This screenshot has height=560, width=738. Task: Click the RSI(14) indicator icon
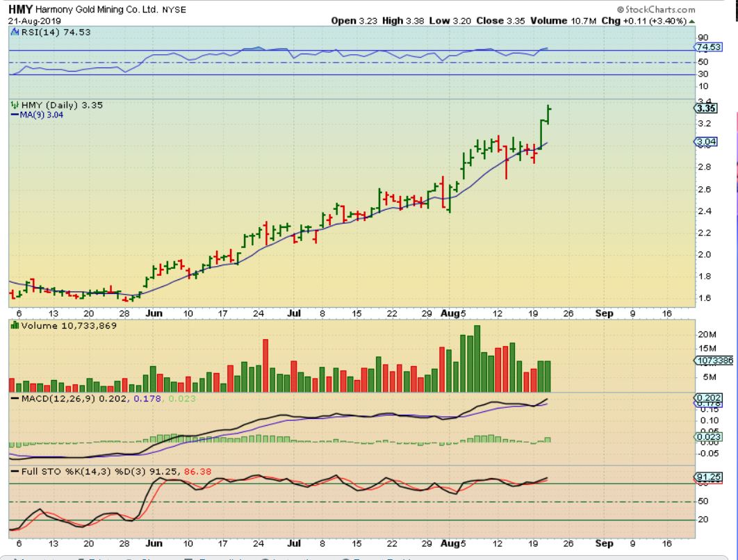[x=15, y=32]
